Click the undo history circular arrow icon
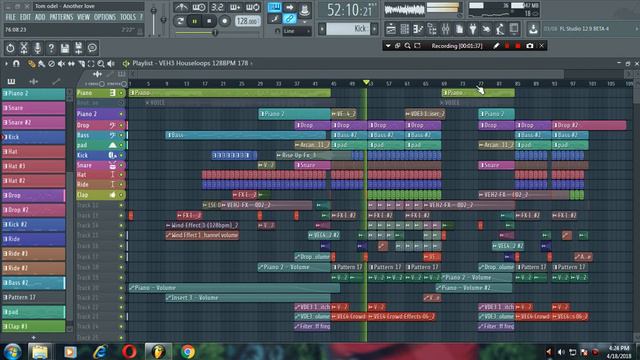Image resolution: width=640 pixels, height=360 pixels. click(10, 48)
